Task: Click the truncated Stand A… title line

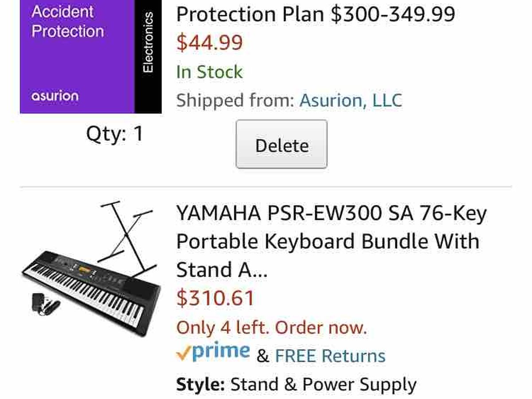Action: pos(222,270)
